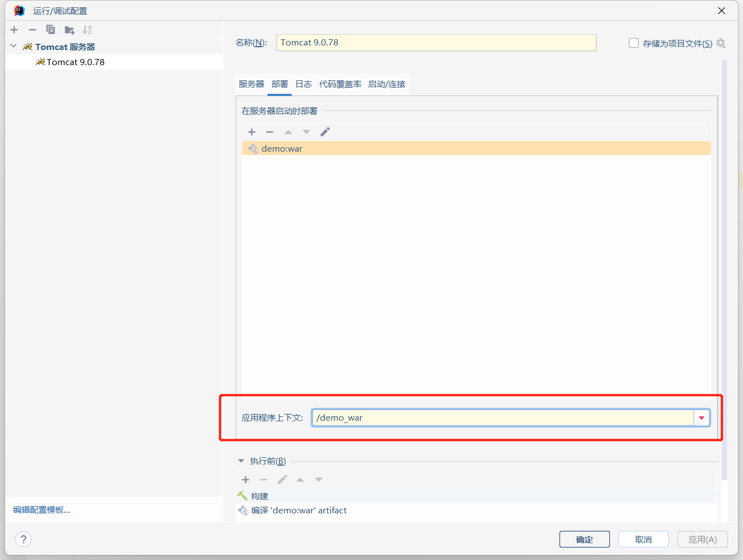Screen dimensions: 743x560
Task: Click the 应用(A) apply button
Action: click(703, 539)
